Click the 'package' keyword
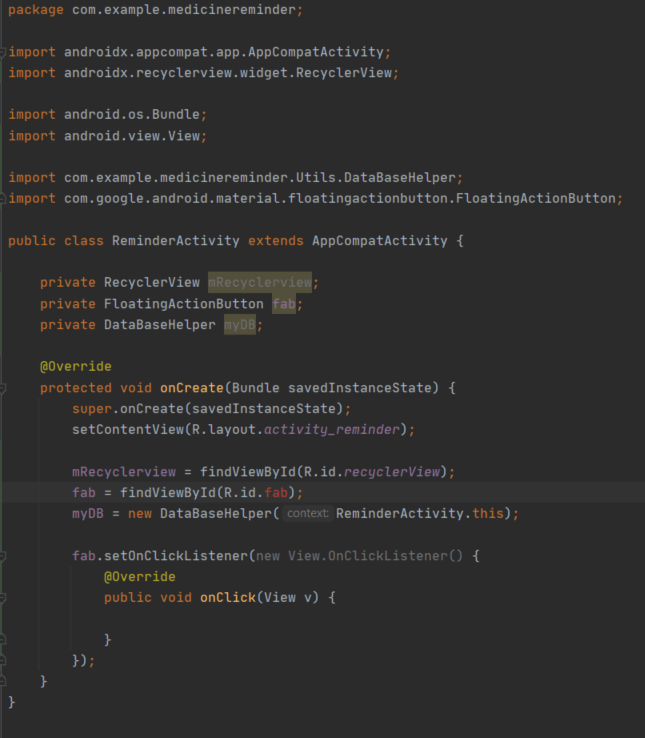The width and height of the screenshot is (645, 738). 36,9
